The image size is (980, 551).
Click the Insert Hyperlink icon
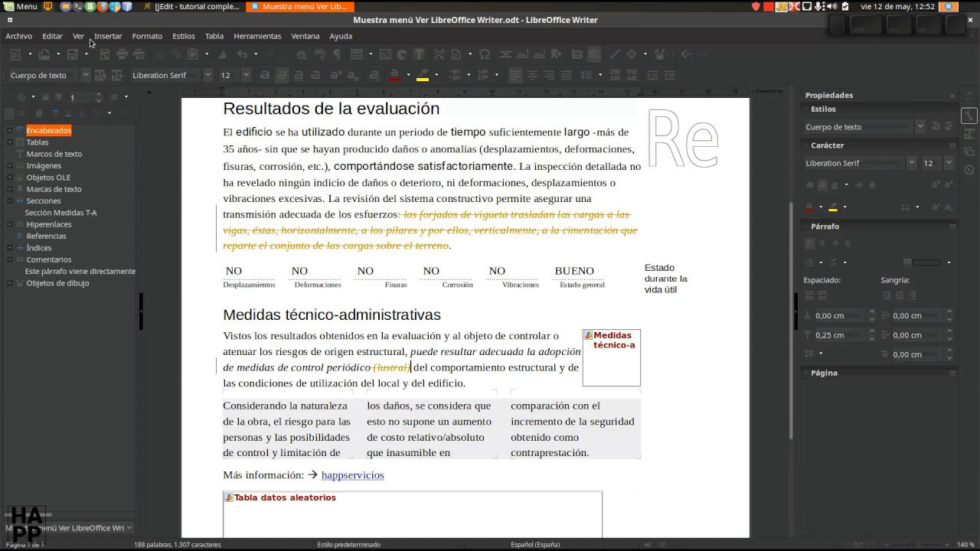point(505,54)
